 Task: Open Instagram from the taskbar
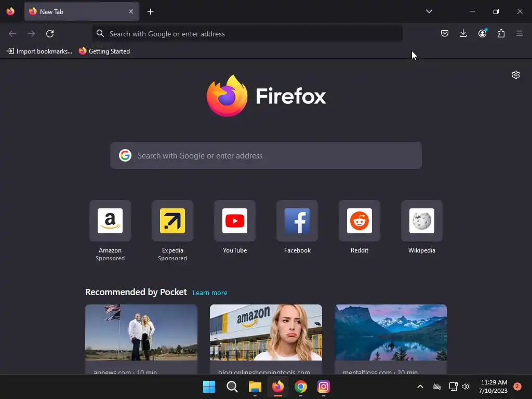point(323,387)
